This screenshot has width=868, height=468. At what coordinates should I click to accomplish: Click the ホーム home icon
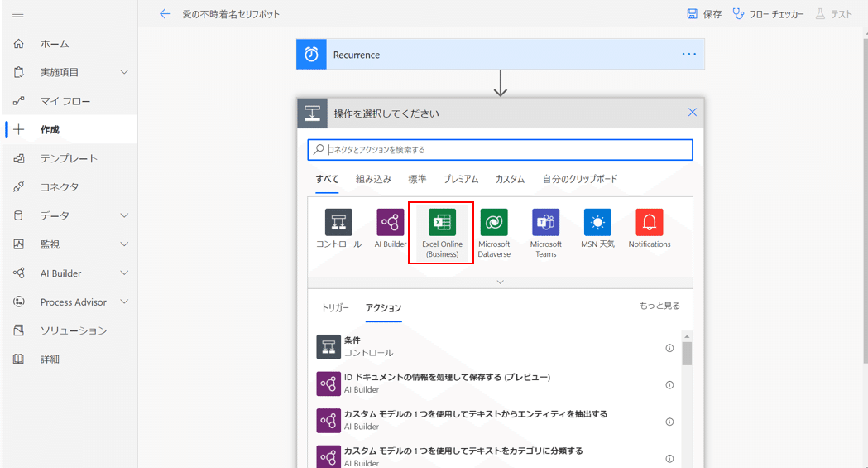point(18,44)
